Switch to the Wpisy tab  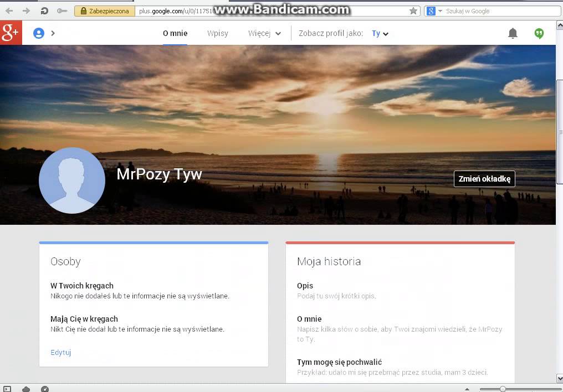pyautogui.click(x=218, y=33)
